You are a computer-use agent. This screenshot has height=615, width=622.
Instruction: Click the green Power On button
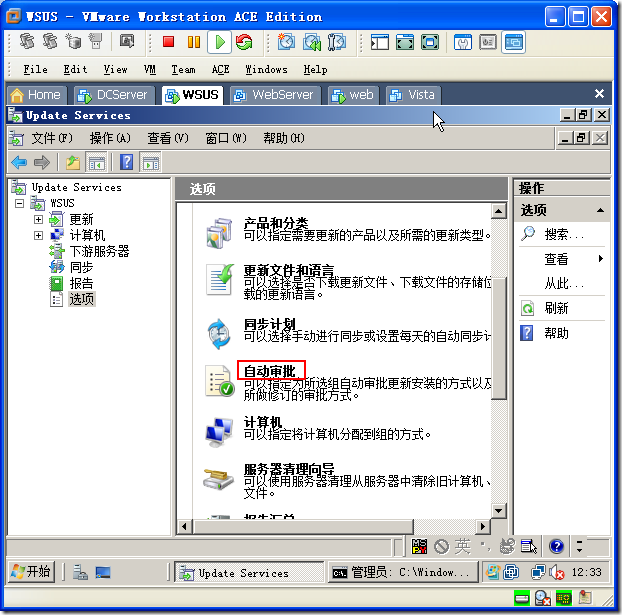pyautogui.click(x=219, y=42)
